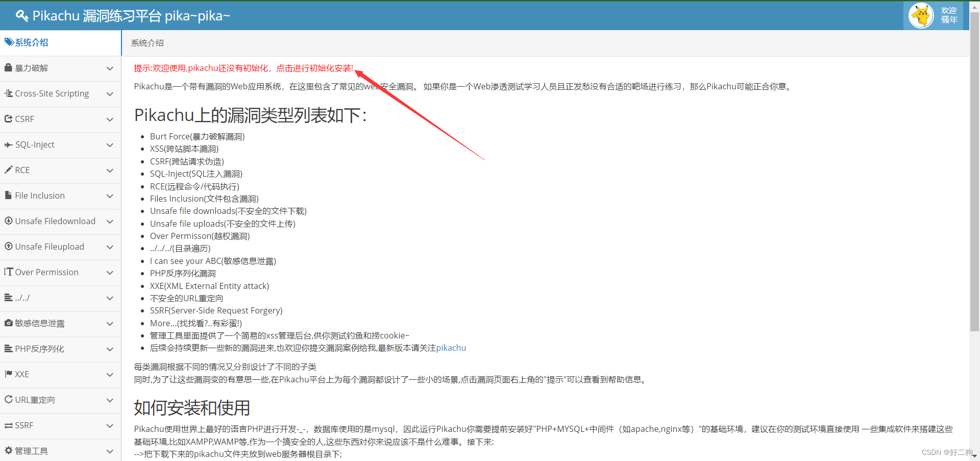
Task: Click the RCE pencil icon
Action: 8,169
